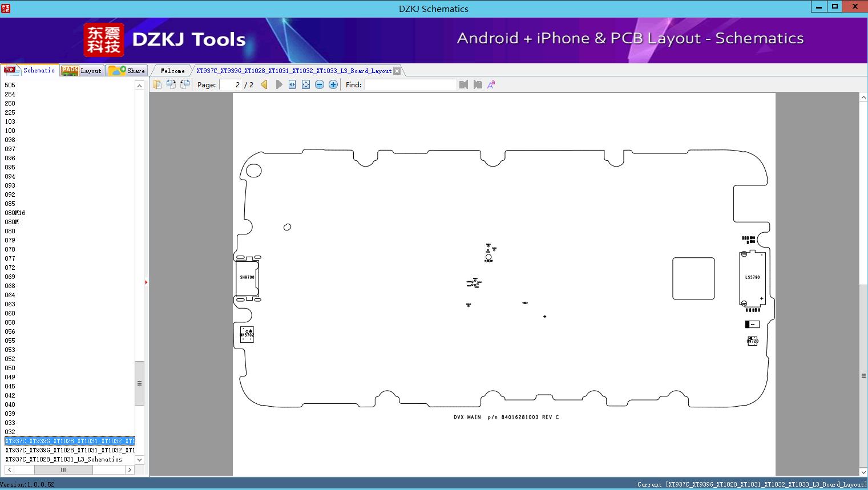Click the Find text field
Screen dimensions: 868x490
pos(410,84)
